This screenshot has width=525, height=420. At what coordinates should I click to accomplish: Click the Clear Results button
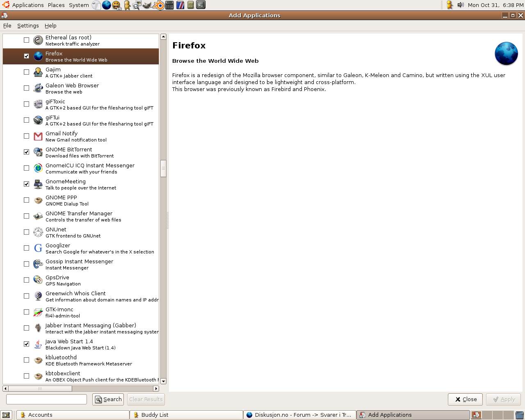pos(146,399)
